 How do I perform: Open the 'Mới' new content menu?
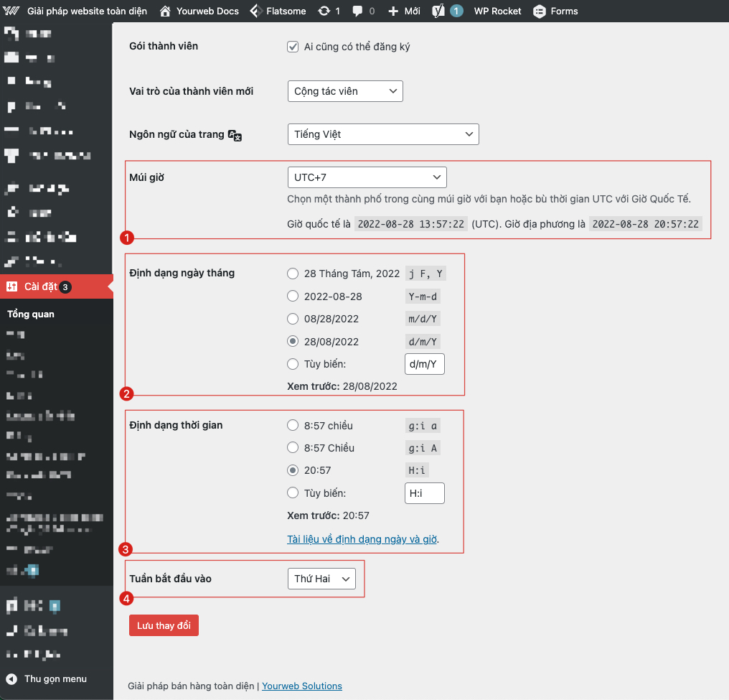pos(405,11)
